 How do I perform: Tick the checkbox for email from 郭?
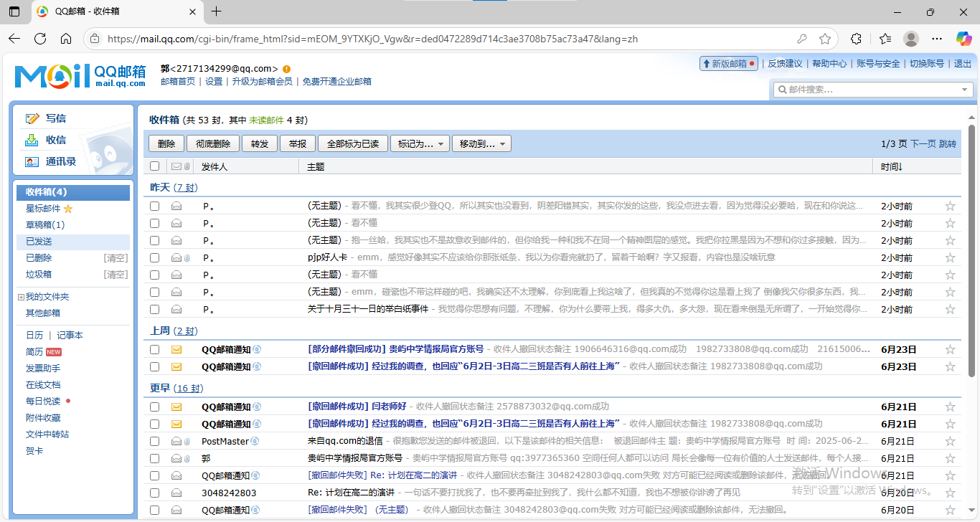pyautogui.click(x=154, y=458)
